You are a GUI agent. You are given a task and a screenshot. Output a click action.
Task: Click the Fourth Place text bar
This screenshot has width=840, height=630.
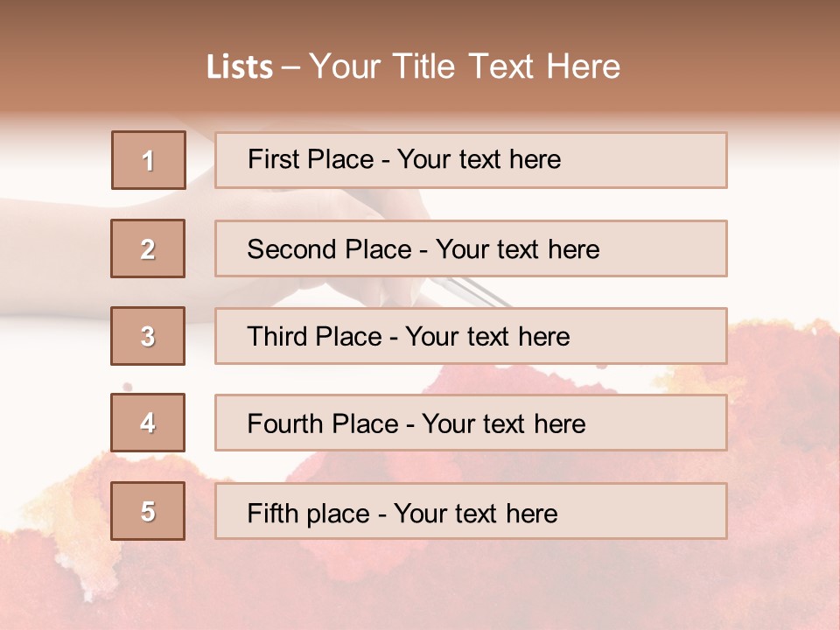pos(471,423)
